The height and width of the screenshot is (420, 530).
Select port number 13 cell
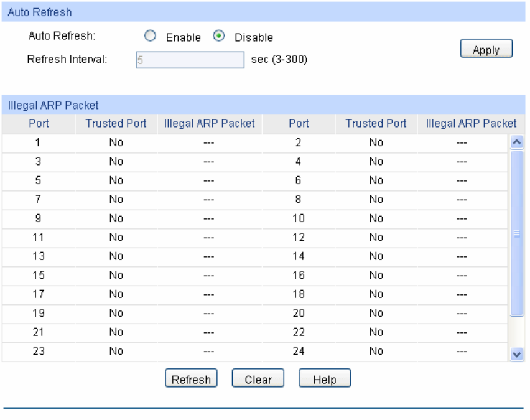38,256
